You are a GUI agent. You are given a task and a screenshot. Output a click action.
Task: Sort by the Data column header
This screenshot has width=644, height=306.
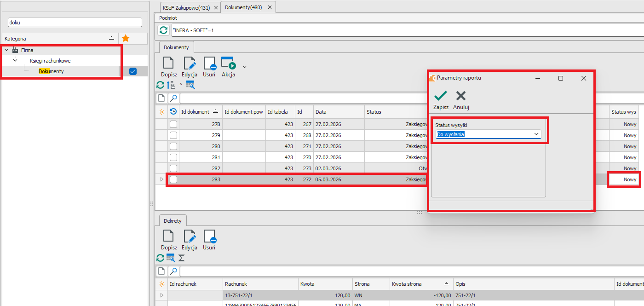click(338, 112)
